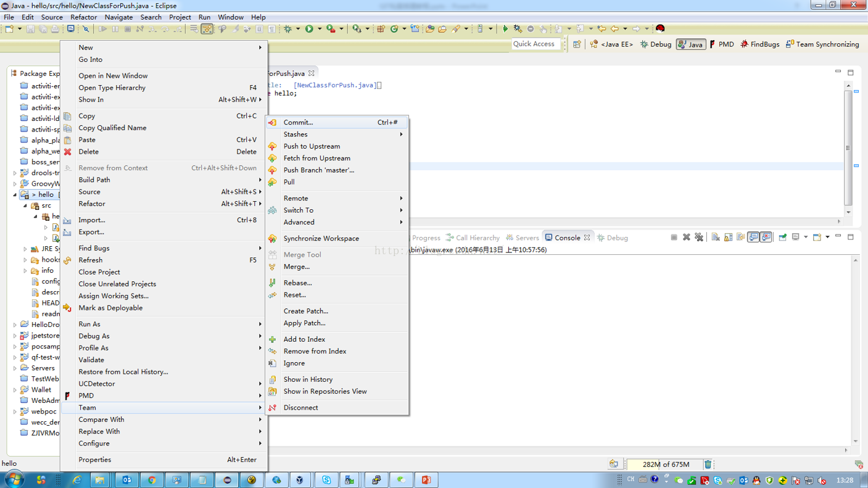Expand the JRE System Library node
This screenshot has height=488, width=868.
tap(25, 249)
